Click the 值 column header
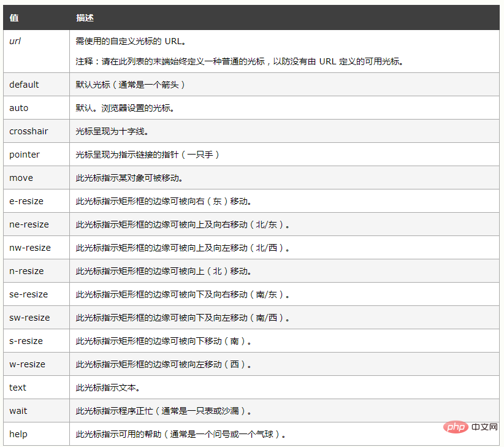The image size is (504, 447). (x=13, y=18)
